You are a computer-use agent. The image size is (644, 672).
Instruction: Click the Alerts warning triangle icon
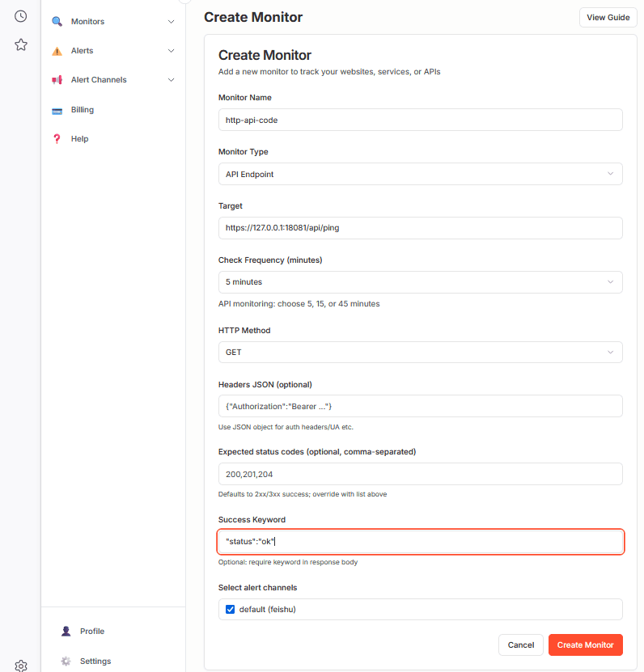57,50
